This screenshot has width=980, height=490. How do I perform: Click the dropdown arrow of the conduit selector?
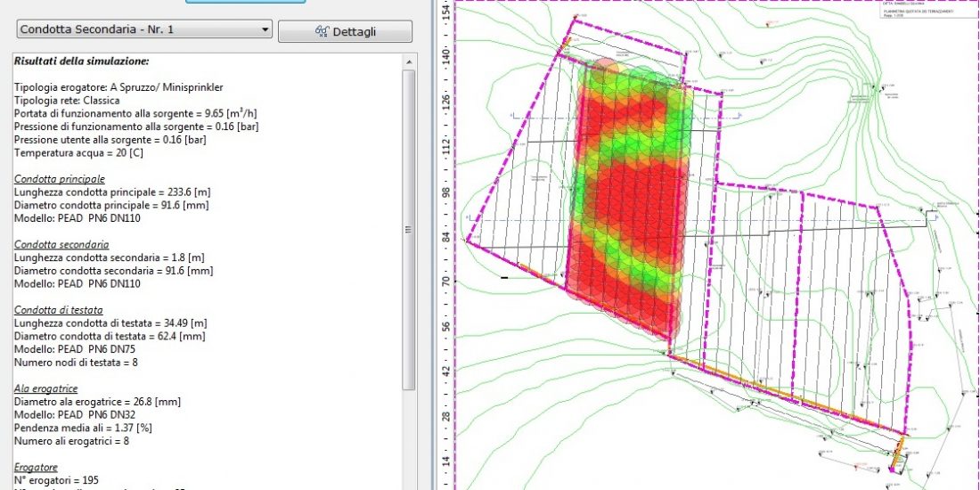click(x=265, y=30)
